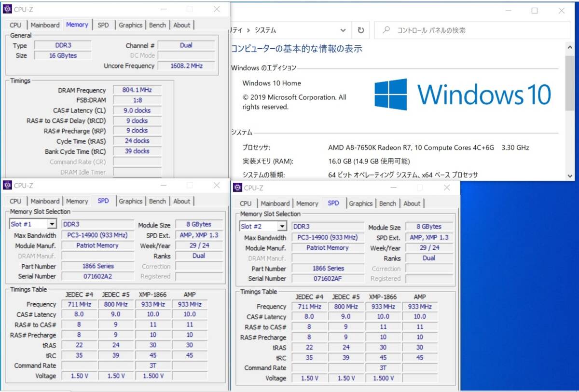The width and height of the screenshot is (579, 392).
Task: Click the serial number 071602AF
Action: (x=328, y=279)
